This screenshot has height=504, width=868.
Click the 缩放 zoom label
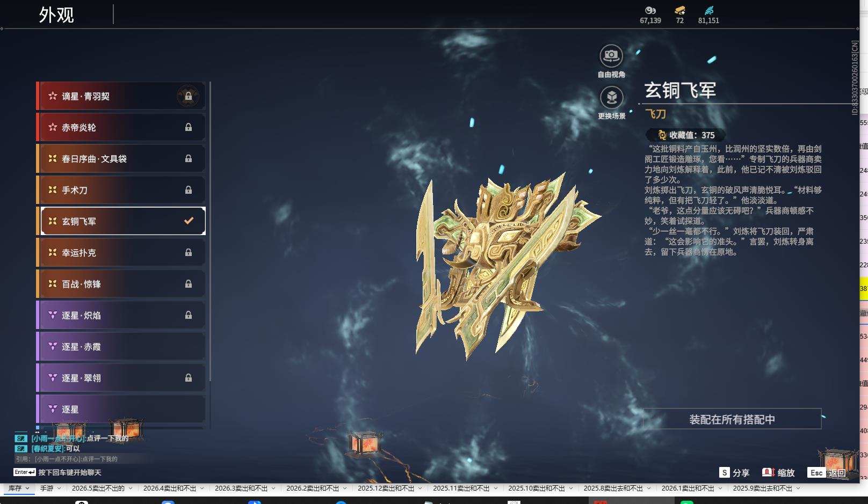pos(786,473)
